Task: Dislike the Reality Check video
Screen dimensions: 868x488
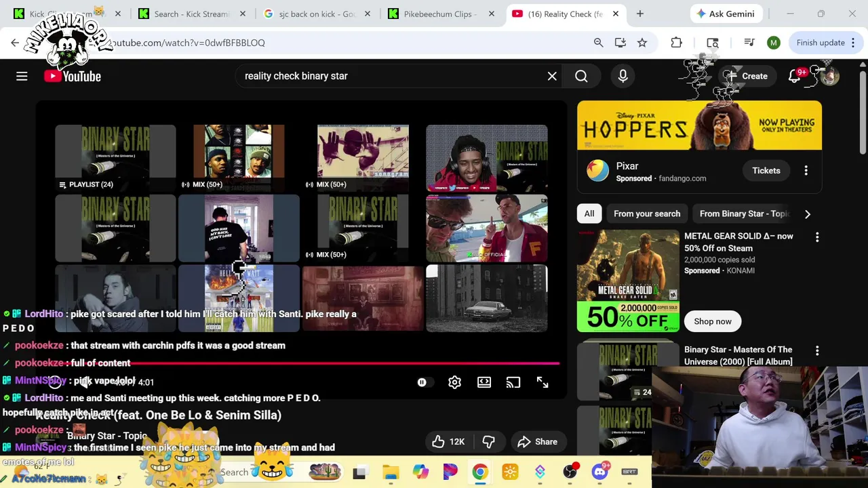Action: pos(488,442)
